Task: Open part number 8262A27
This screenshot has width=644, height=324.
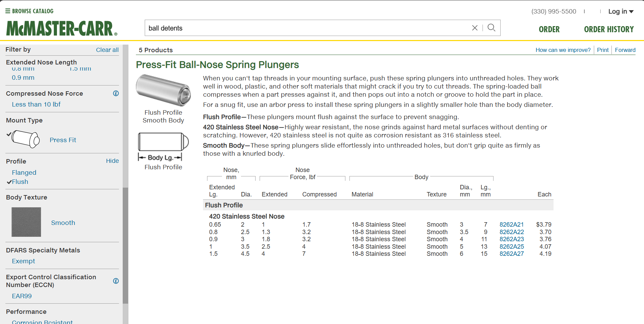Action: tap(511, 254)
